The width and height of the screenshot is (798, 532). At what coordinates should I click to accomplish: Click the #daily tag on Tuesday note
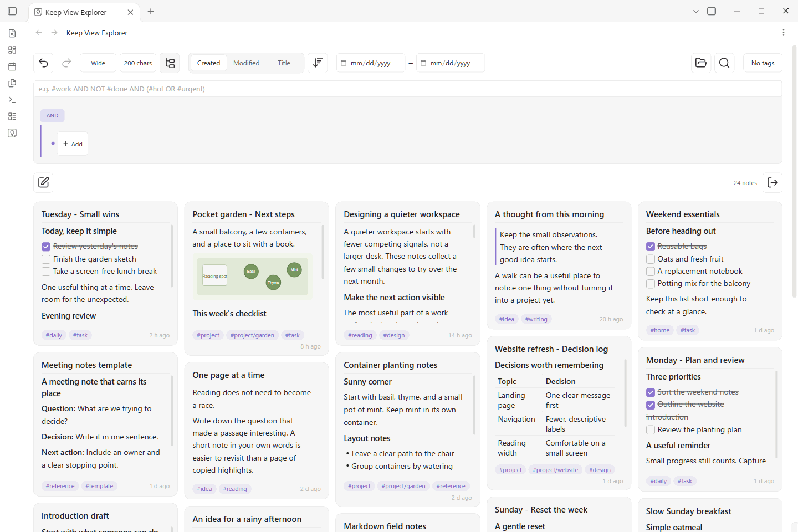(x=54, y=335)
